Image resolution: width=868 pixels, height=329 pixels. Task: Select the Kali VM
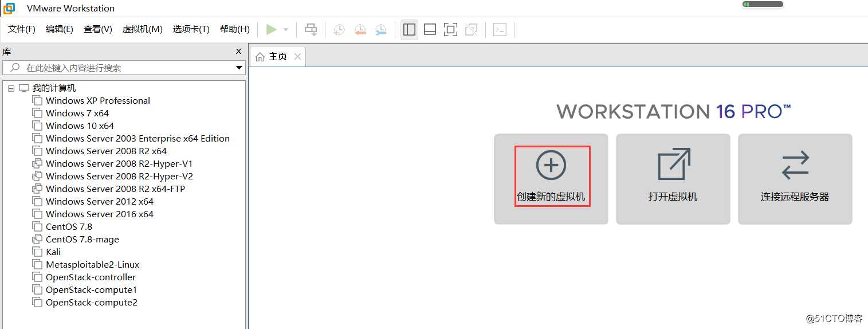click(53, 252)
